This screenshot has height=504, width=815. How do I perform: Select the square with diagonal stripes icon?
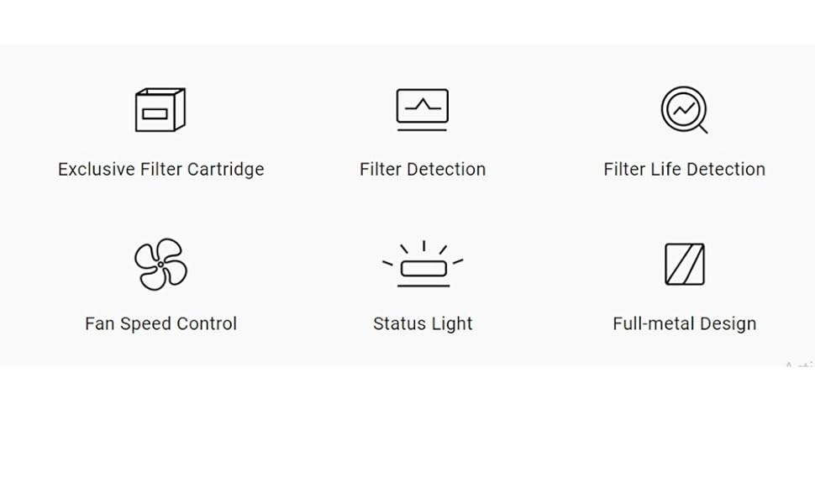pos(685,265)
